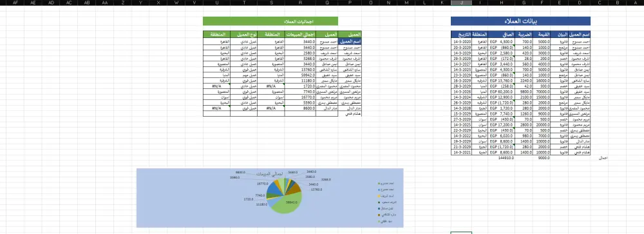This screenshot has width=644, height=234.
Task: Select the negative net cell EGP (258.0)
Action: coord(502,86)
